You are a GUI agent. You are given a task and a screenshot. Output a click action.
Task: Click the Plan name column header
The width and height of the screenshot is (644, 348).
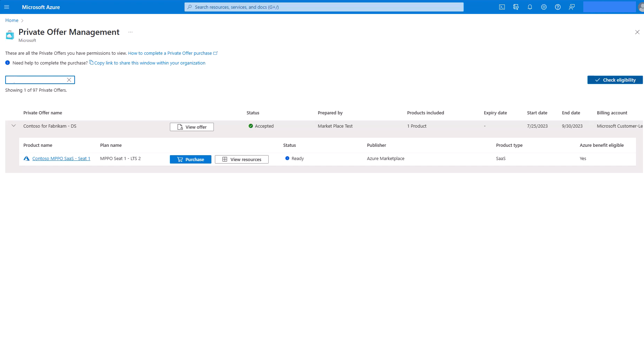[111, 145]
